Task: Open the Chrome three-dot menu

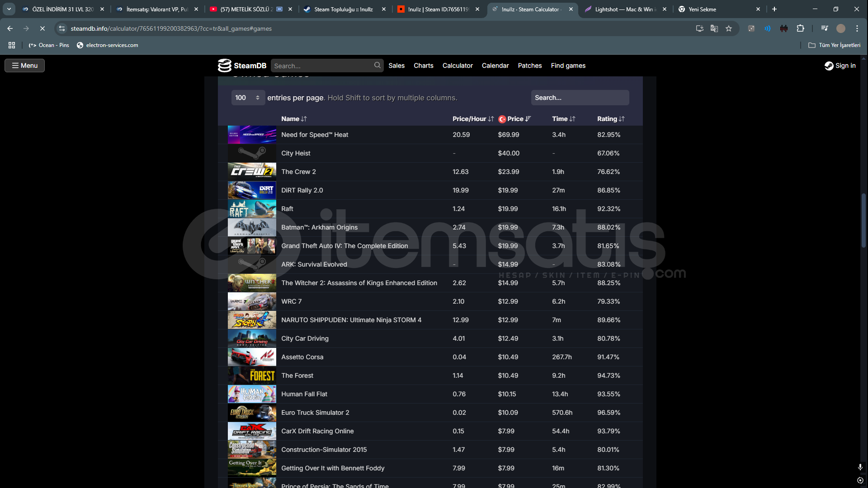Action: 857,28
